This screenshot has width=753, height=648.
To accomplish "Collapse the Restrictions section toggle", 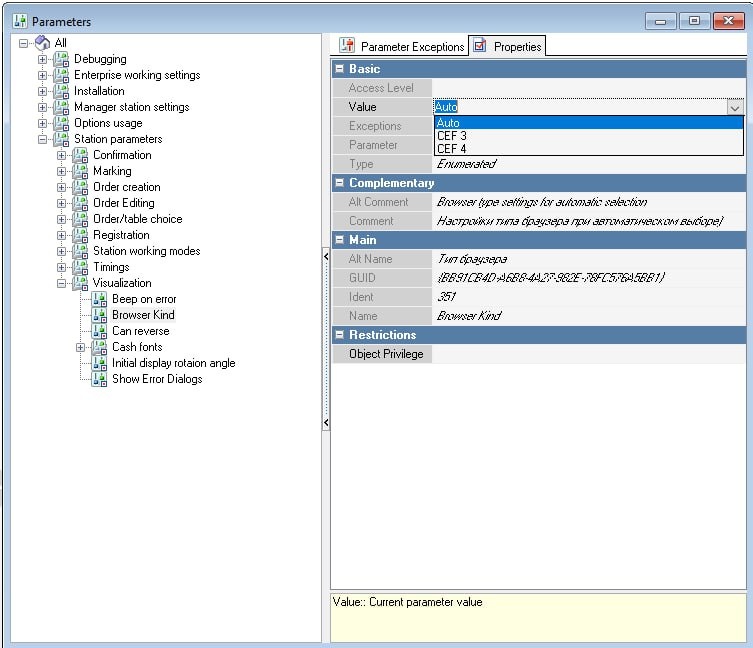I will tap(339, 335).
